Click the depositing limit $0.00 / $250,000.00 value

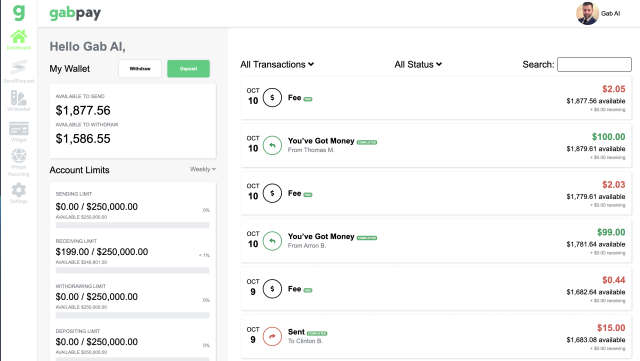(96, 341)
